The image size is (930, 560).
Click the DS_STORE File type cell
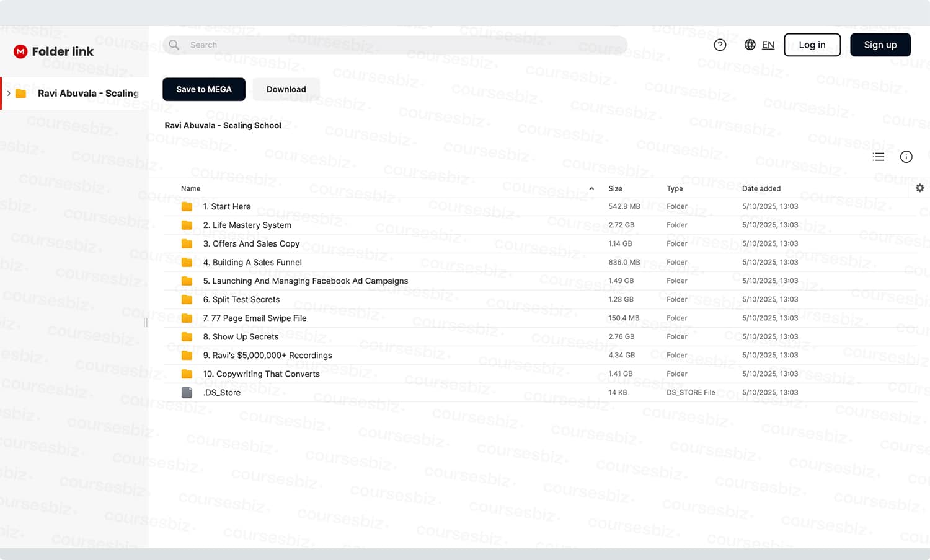click(691, 392)
